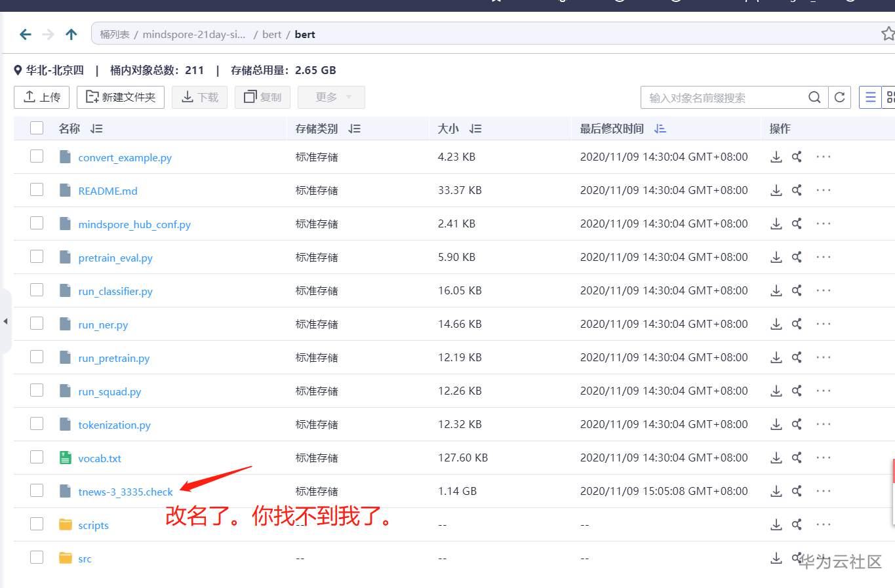Share the run_pretrain.py file
This screenshot has height=588, width=895.
pos(797,357)
